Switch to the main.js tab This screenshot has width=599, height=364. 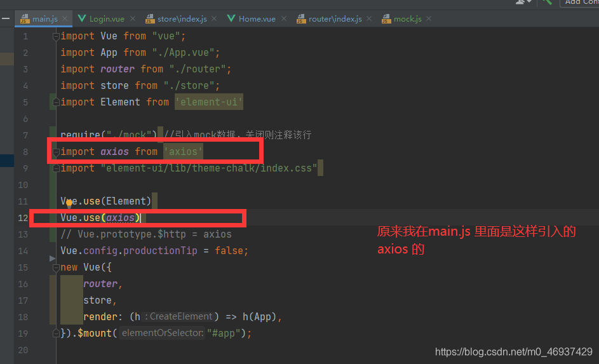(44, 18)
